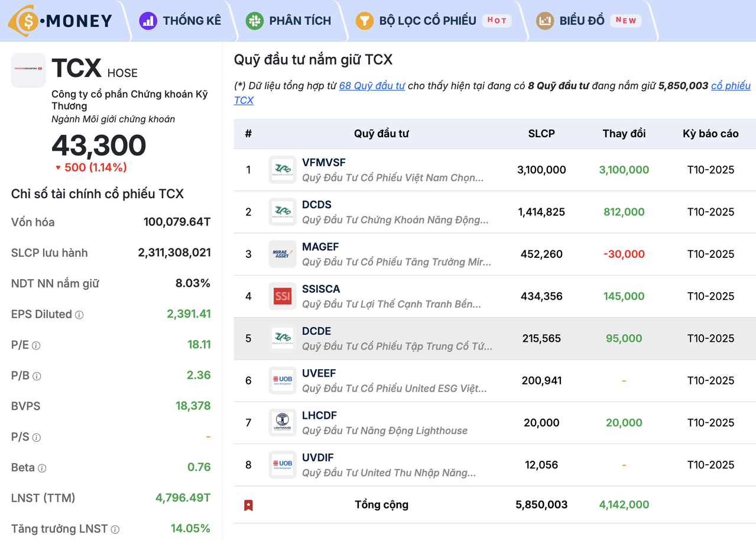Click the Dragon Capital logo for DCDE
Viewport: 756px width, 540px height.
pos(283,338)
